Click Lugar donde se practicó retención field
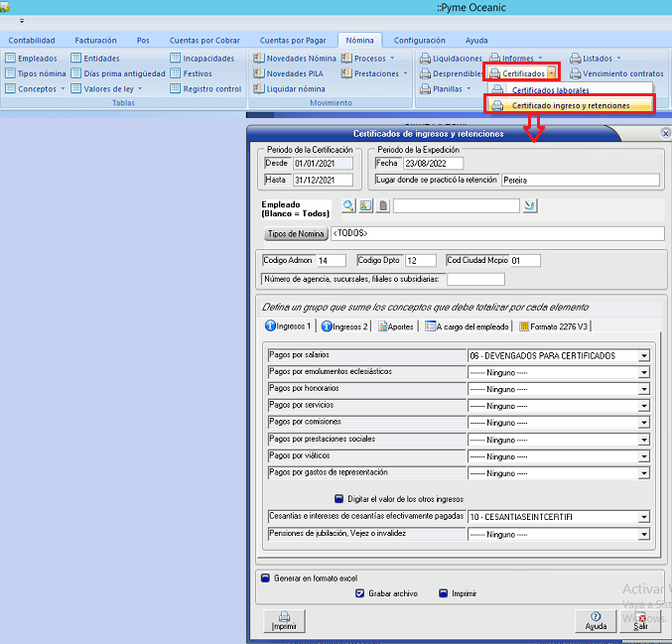This screenshot has height=644, width=672. tap(581, 180)
